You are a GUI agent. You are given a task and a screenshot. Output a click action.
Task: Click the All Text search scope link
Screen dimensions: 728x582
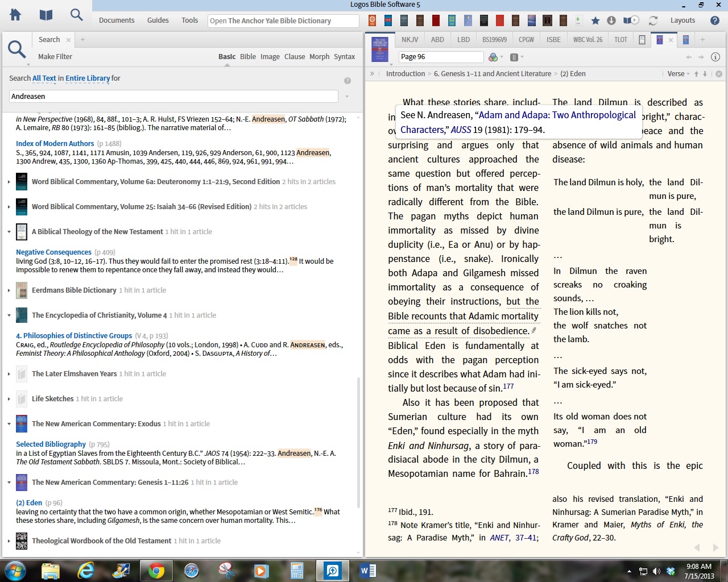(44, 78)
